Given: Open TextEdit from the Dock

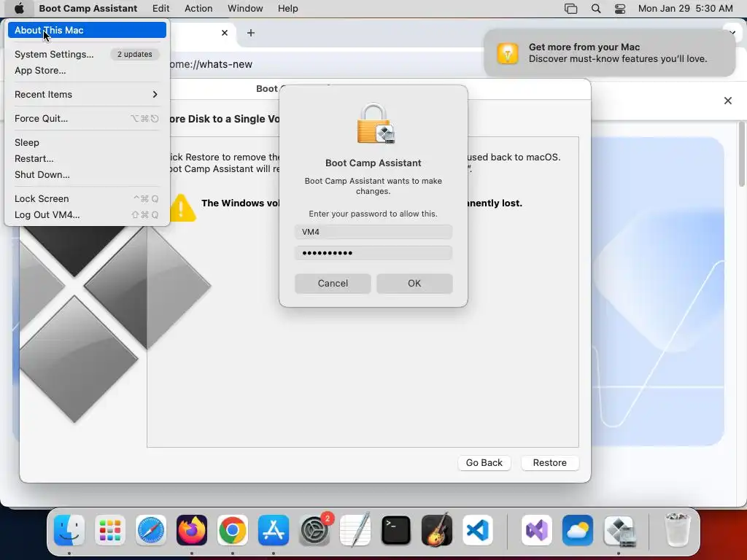Looking at the screenshot, I should pyautogui.click(x=355, y=530).
